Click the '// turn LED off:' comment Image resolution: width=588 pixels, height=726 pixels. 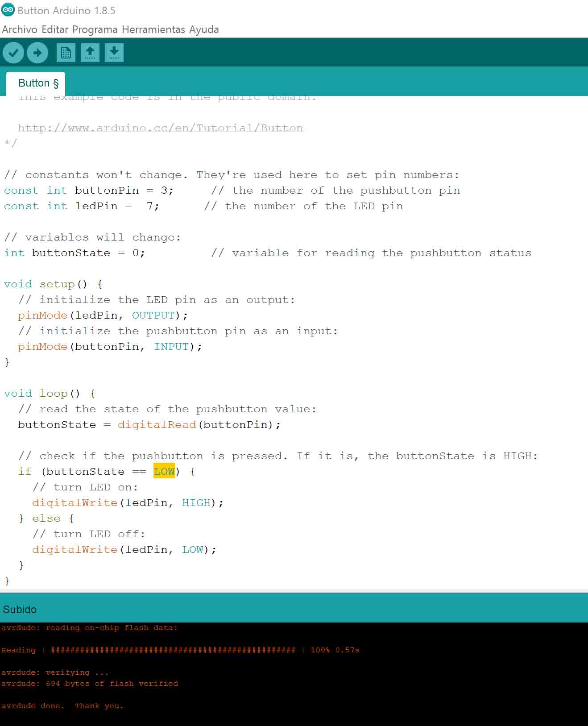click(x=89, y=534)
